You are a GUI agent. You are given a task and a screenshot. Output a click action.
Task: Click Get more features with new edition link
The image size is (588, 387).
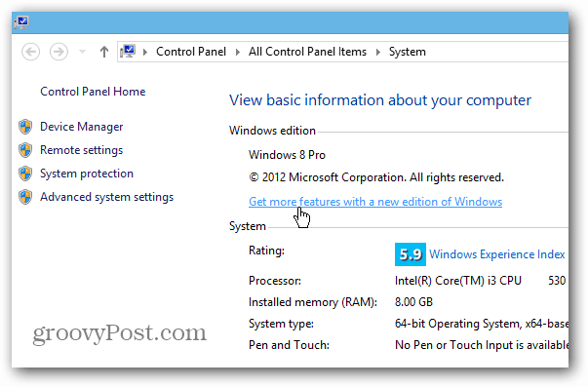coord(375,202)
